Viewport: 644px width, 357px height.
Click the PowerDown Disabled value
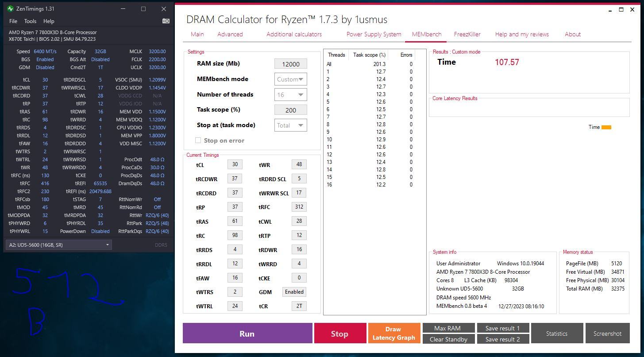pyautogui.click(x=100, y=231)
